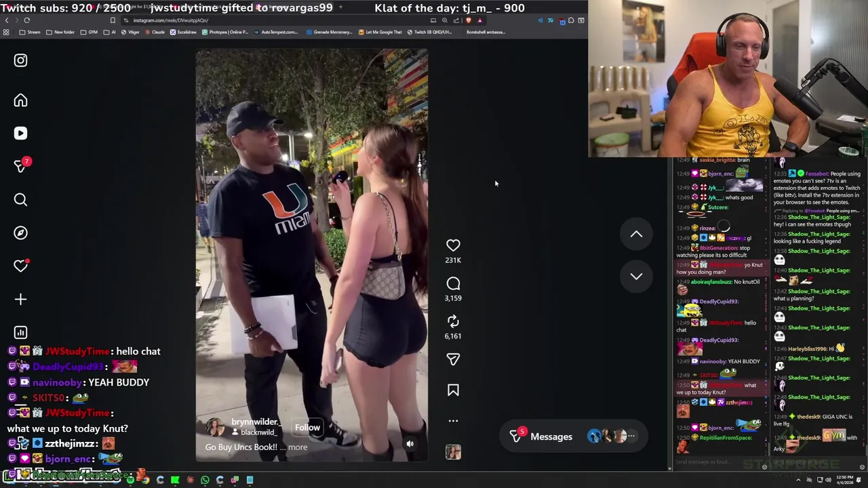Open Kick app from the taskbar
The height and width of the screenshot is (488, 868).
tap(175, 480)
